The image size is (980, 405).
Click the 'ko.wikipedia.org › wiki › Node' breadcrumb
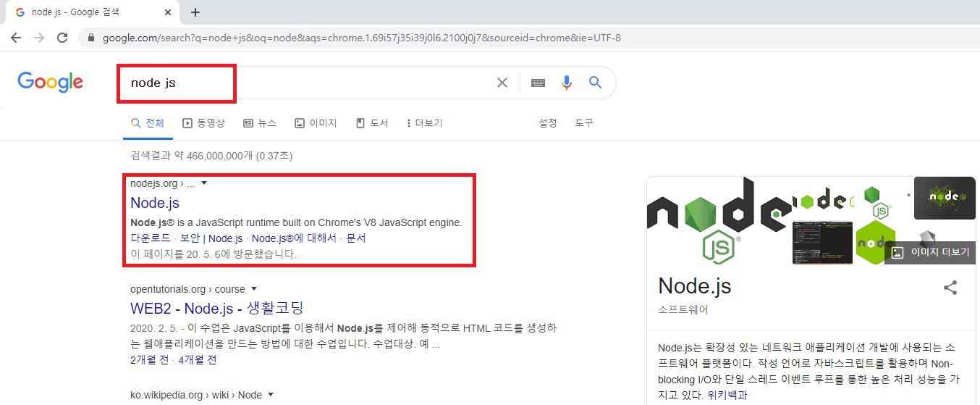(196, 395)
